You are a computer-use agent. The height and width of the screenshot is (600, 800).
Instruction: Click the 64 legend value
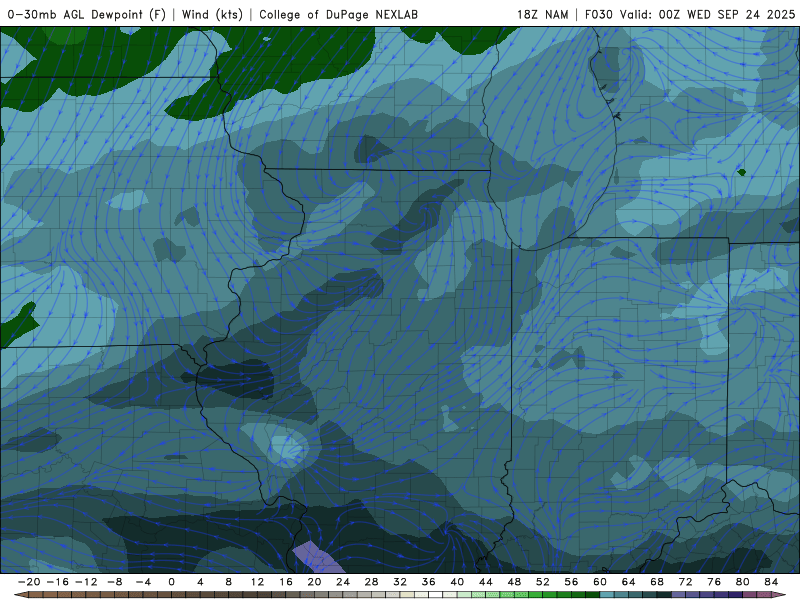[629, 582]
